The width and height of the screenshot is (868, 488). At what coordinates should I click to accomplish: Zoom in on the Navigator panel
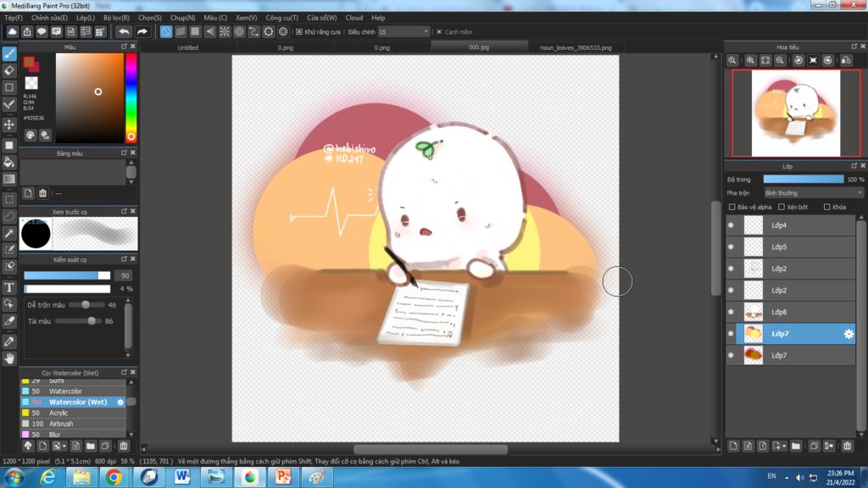tap(750, 60)
